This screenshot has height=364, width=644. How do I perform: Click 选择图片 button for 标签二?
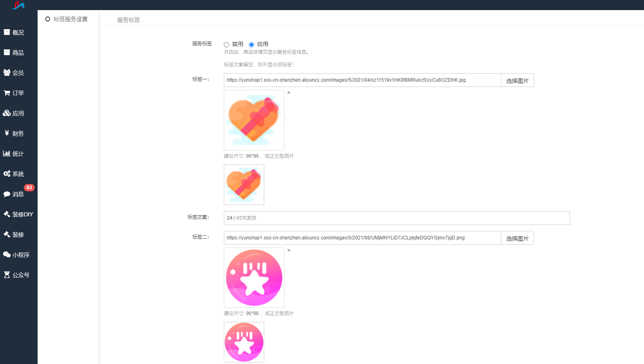point(518,238)
